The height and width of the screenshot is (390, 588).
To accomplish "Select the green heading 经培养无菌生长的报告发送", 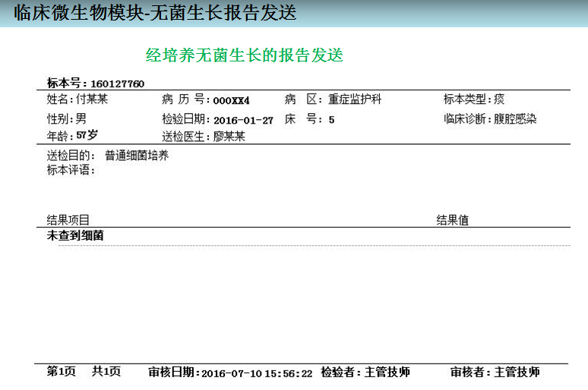I will 245,55.
